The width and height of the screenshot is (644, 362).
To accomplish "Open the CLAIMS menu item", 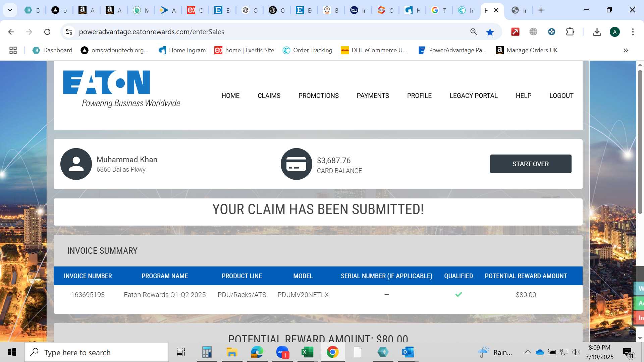I will (269, 96).
